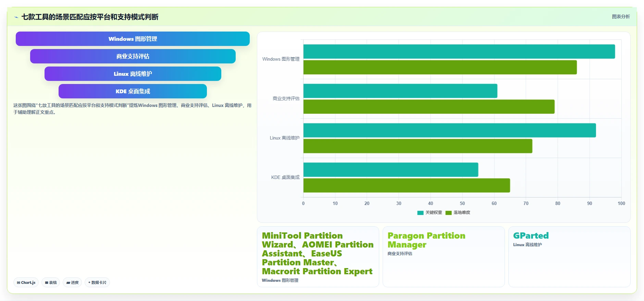Screen dimensions: 644x301
Task: Click the MiniTool Partition Wizard card heading
Action: click(318, 253)
